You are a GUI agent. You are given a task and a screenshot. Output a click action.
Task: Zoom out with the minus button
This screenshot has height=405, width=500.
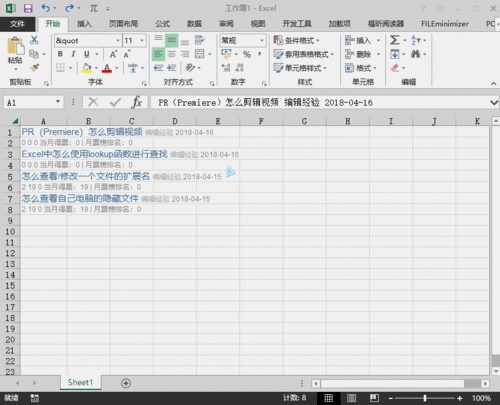[391, 398]
